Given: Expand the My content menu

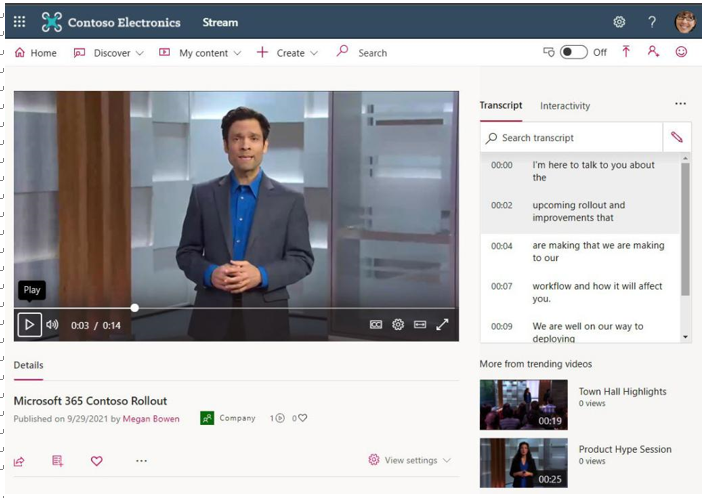Looking at the screenshot, I should (200, 53).
